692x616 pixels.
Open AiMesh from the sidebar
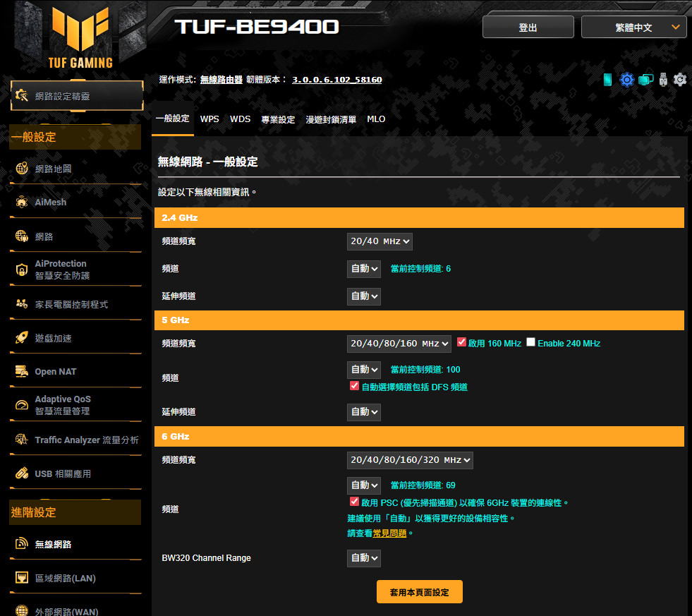click(51, 203)
